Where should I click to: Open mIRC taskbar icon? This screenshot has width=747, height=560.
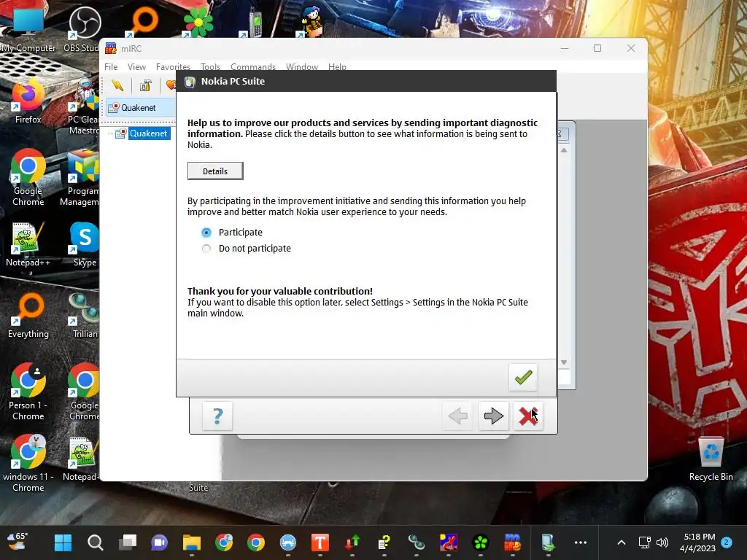click(x=513, y=542)
